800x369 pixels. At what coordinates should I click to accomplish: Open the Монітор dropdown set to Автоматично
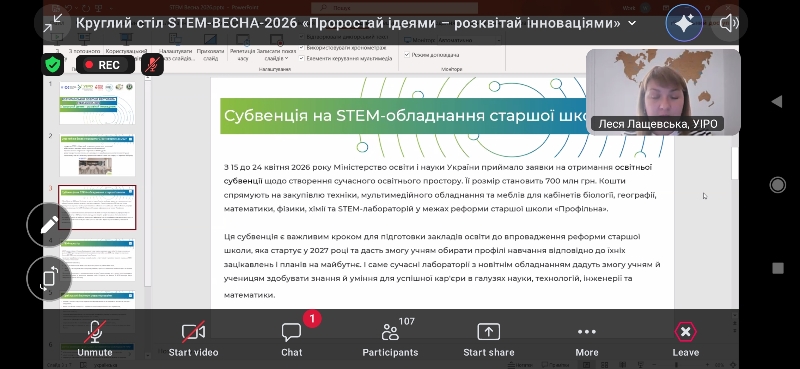(469, 40)
